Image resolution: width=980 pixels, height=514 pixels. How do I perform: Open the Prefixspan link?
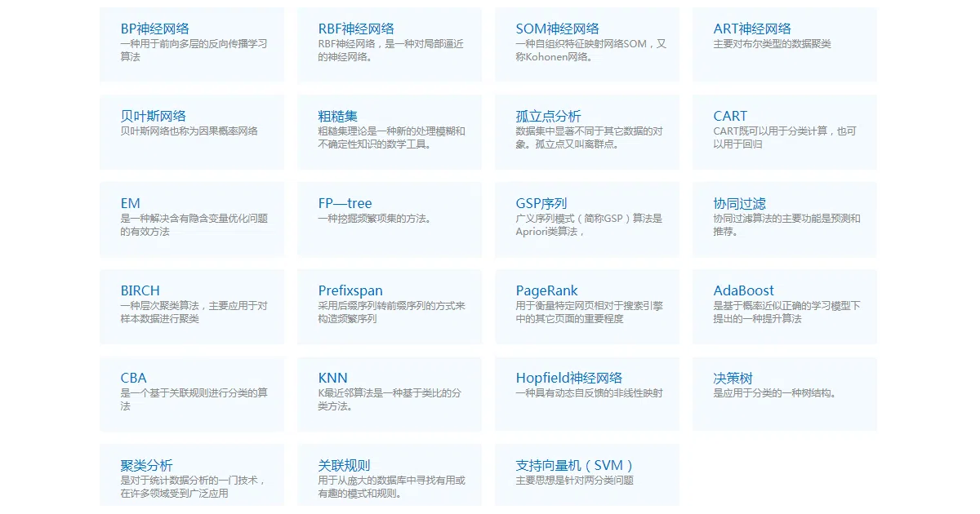(x=350, y=290)
